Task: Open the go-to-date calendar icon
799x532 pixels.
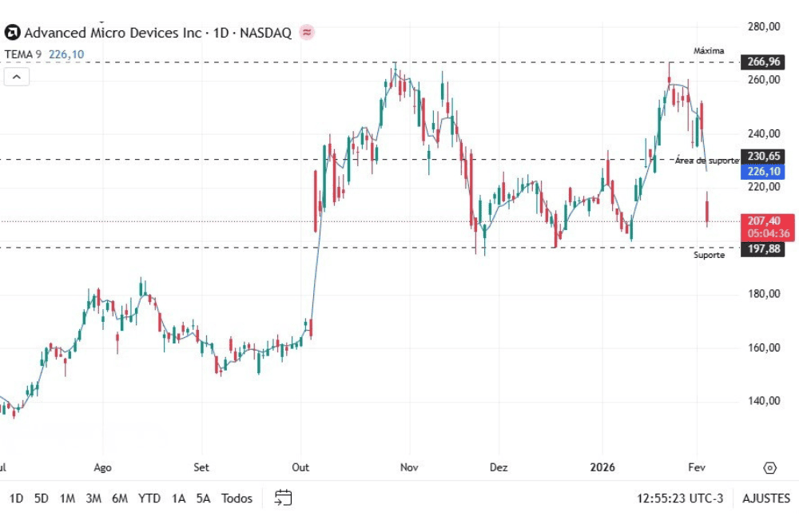Action: click(283, 498)
